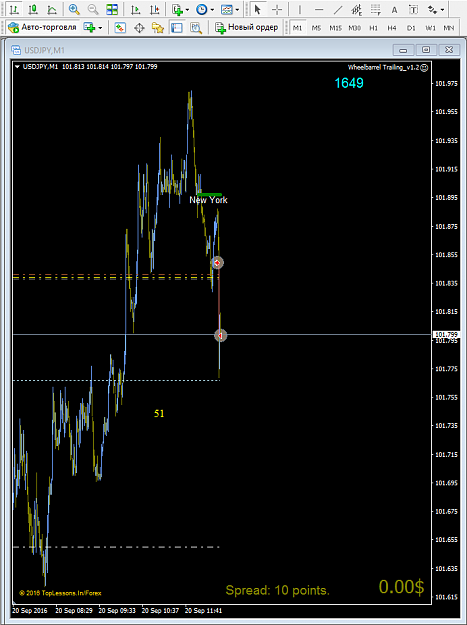Restore the USDJPY,M1 chart window
The width and height of the screenshot is (467, 625).
click(426, 50)
